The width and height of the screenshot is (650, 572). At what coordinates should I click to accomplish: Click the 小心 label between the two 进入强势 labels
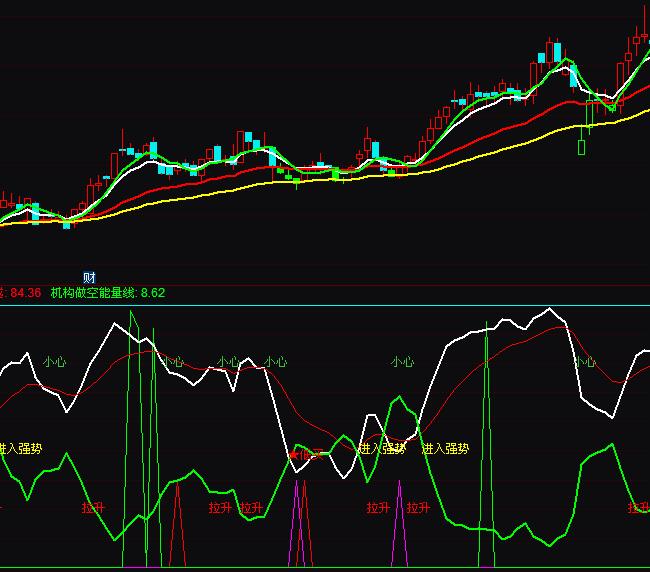[402, 361]
